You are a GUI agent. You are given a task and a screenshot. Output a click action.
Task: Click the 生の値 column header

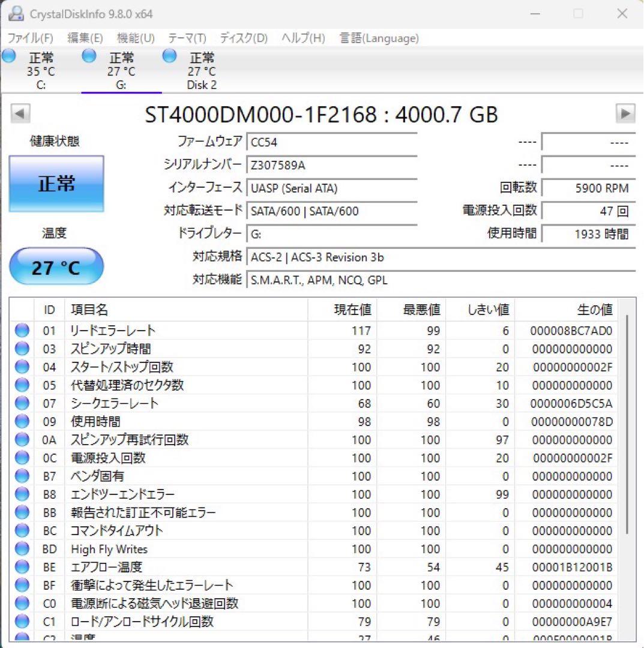coord(567,310)
